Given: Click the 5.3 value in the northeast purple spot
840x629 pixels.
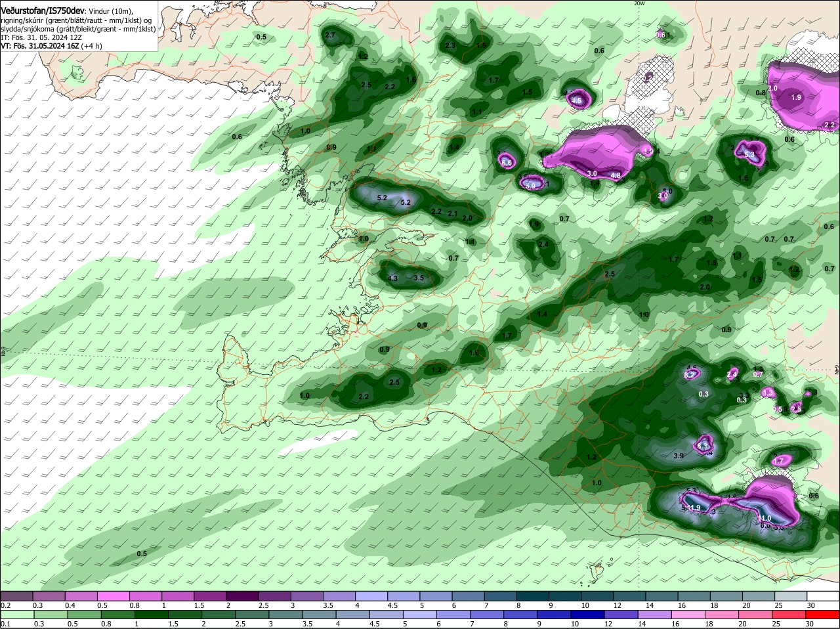Looking at the screenshot, I should click(749, 154).
